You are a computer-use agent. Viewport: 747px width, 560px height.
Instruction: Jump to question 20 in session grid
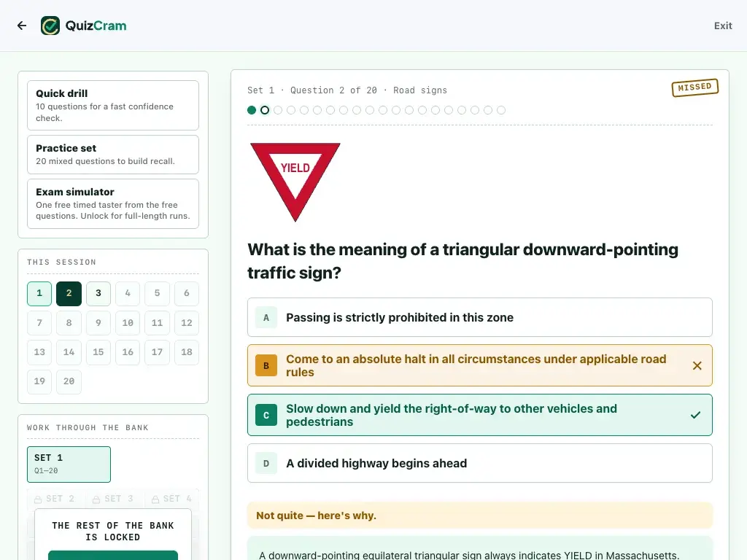point(69,381)
